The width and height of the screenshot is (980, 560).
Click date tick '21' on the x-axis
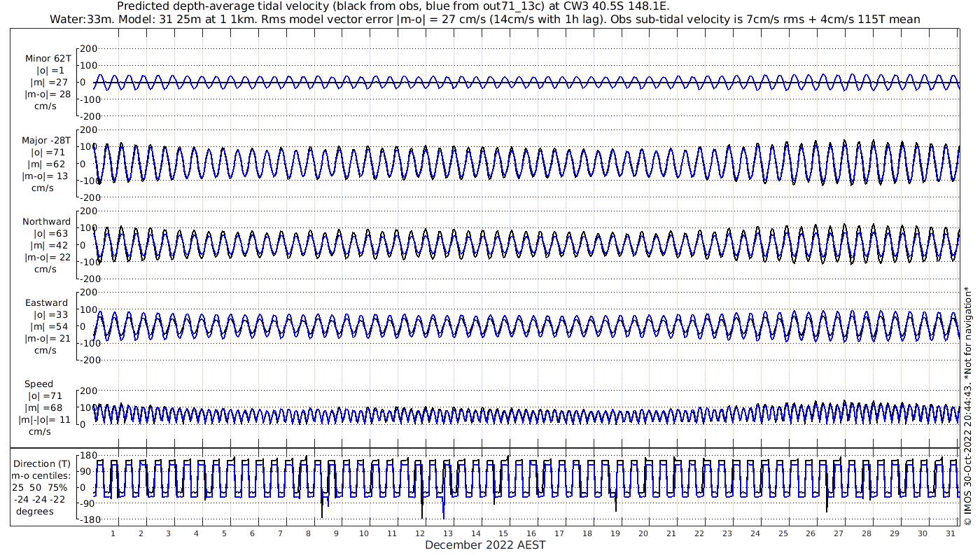coord(671,533)
